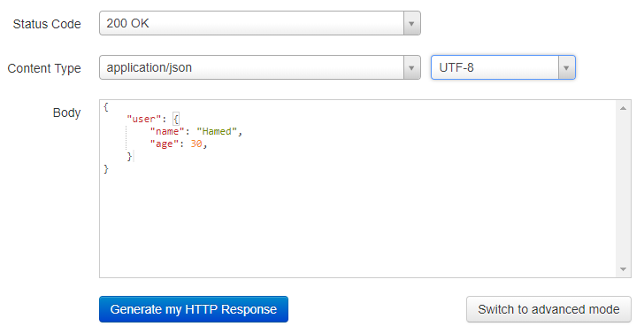Click the opening brace after "user"
Image resolution: width=644 pixels, height=334 pixels.
176,120
